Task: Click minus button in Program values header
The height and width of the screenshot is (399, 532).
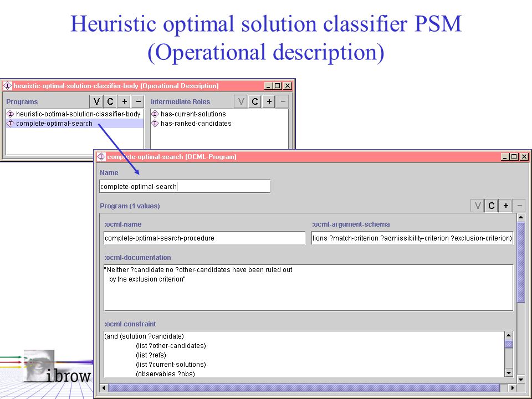Action: (519, 206)
